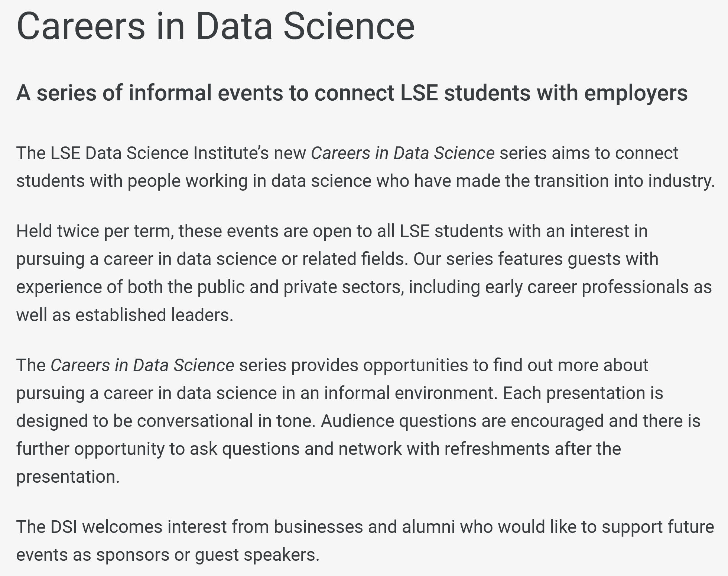Click the words "LSE Data Science Institute's"

tap(160, 153)
